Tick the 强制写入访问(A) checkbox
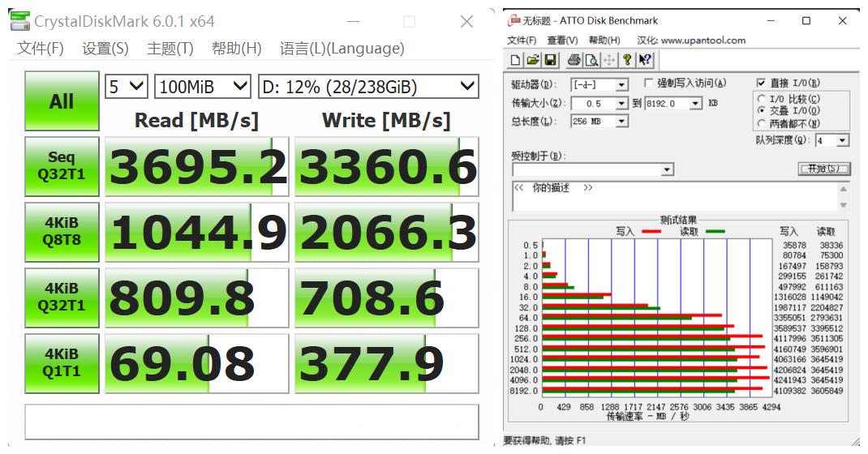868x454 pixels. click(x=649, y=83)
